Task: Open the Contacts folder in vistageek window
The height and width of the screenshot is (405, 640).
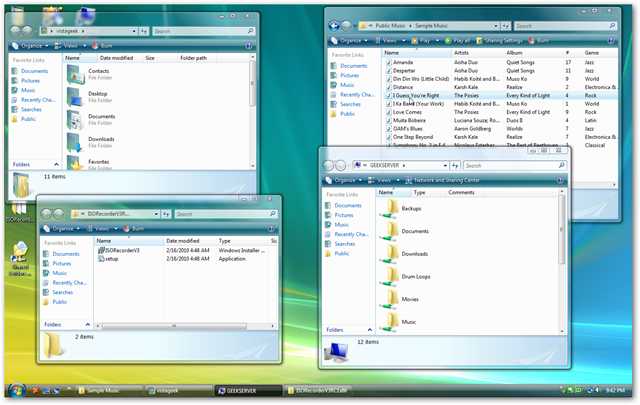Action: click(x=99, y=71)
